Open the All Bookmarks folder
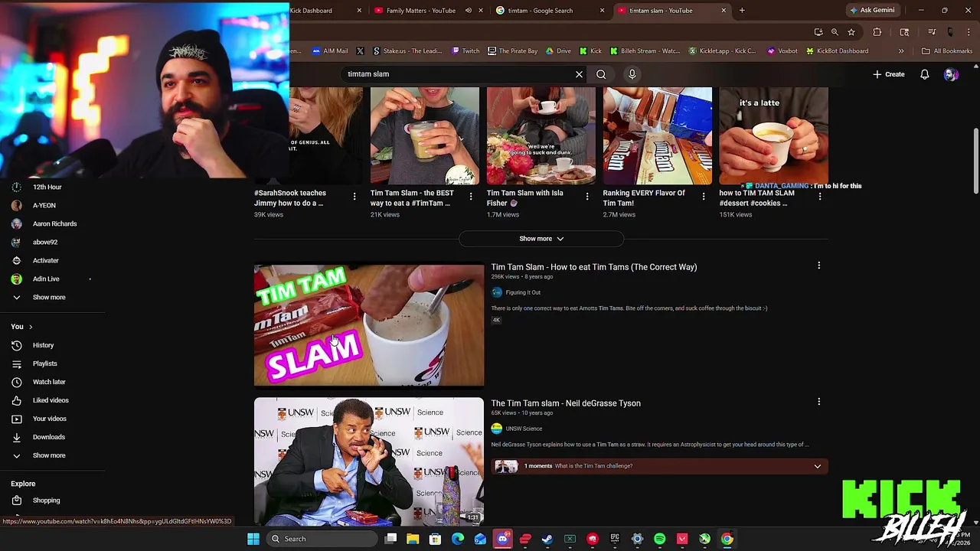 click(947, 51)
